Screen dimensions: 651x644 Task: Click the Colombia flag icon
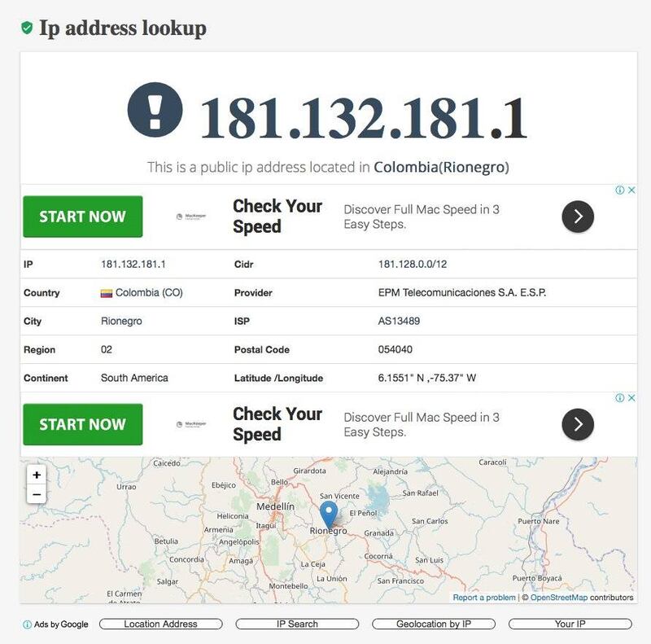[107, 293]
